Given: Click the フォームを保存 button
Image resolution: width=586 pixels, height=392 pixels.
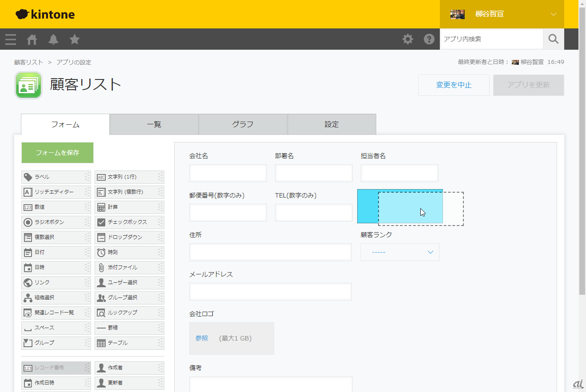Looking at the screenshot, I should tap(57, 153).
